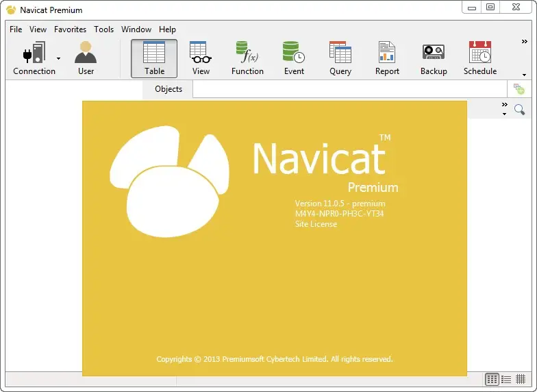Image resolution: width=537 pixels, height=392 pixels.
Task: Click the Site License text
Action: 316,224
